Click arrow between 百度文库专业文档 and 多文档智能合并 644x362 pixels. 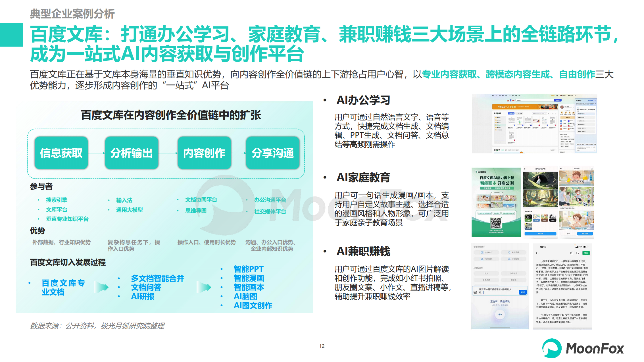coord(101,287)
